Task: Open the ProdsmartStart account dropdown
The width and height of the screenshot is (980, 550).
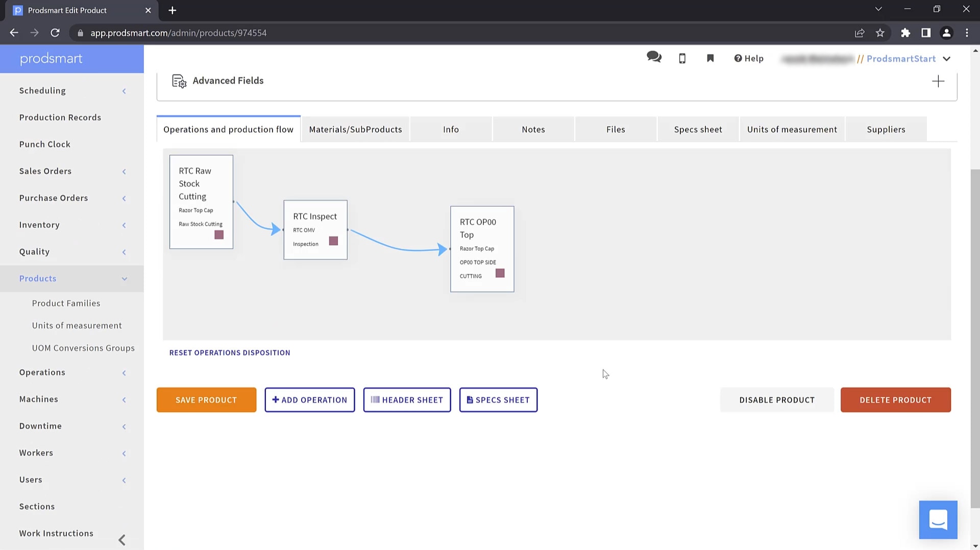Action: pyautogui.click(x=947, y=59)
